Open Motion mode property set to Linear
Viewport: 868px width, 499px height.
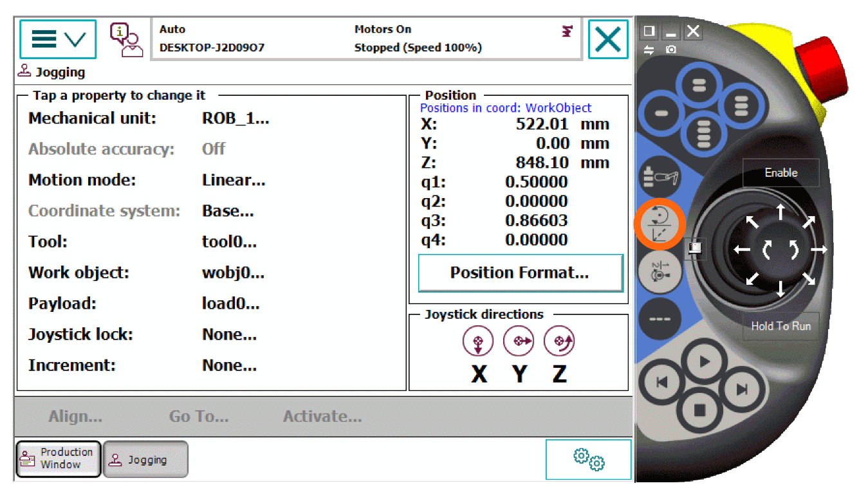233,181
